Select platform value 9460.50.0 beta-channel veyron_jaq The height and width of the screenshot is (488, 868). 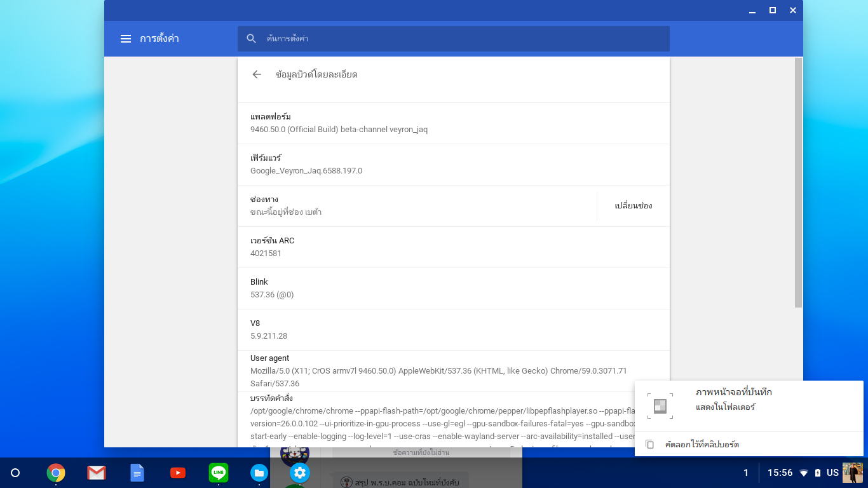[339, 130]
